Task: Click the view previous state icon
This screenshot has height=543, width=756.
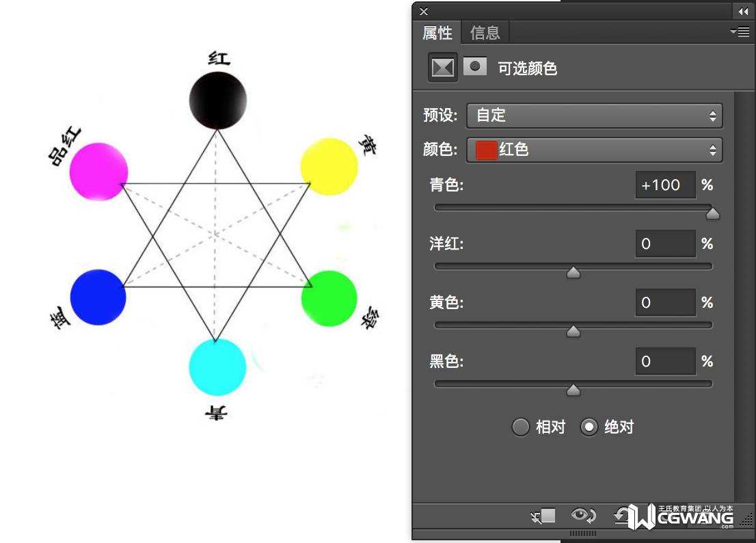Action: [583, 516]
